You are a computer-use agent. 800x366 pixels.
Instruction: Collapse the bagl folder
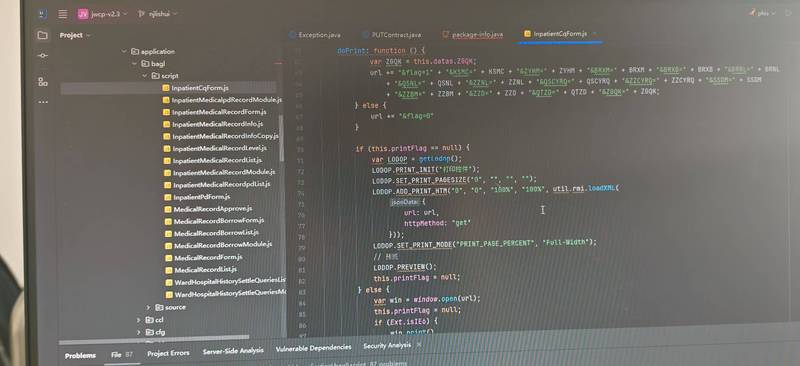(x=135, y=64)
